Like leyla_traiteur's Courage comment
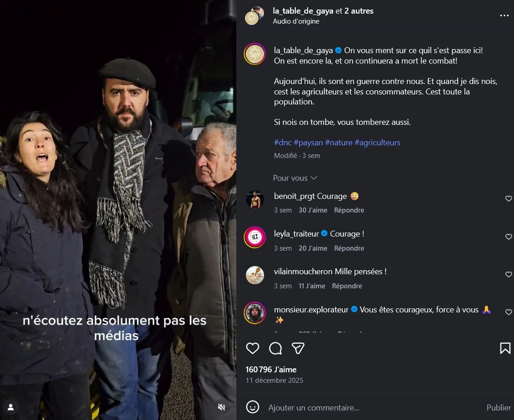514x420 pixels. 509,237
